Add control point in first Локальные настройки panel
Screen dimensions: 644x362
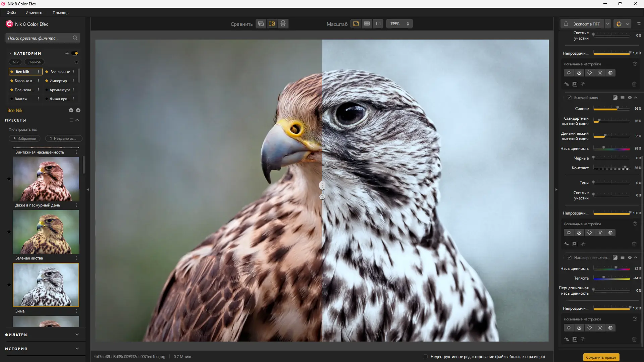point(569,73)
